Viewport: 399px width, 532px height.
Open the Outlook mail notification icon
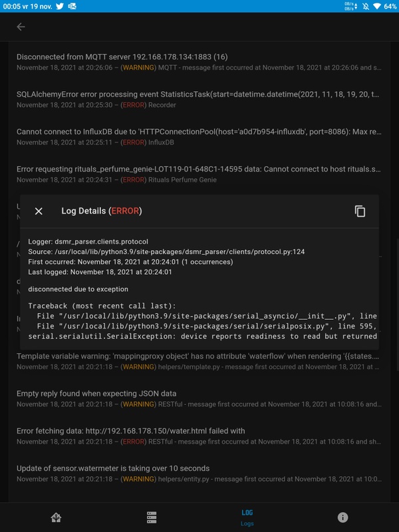72,6
